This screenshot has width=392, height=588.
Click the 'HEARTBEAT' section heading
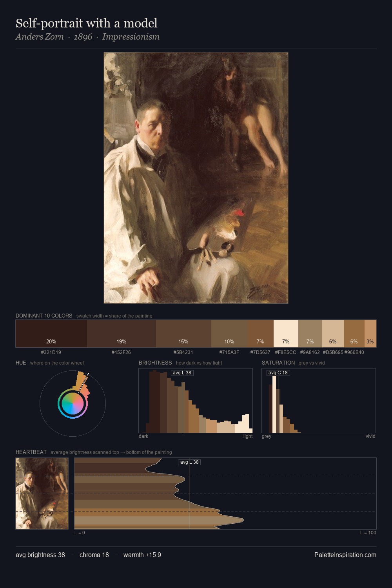coord(31,452)
